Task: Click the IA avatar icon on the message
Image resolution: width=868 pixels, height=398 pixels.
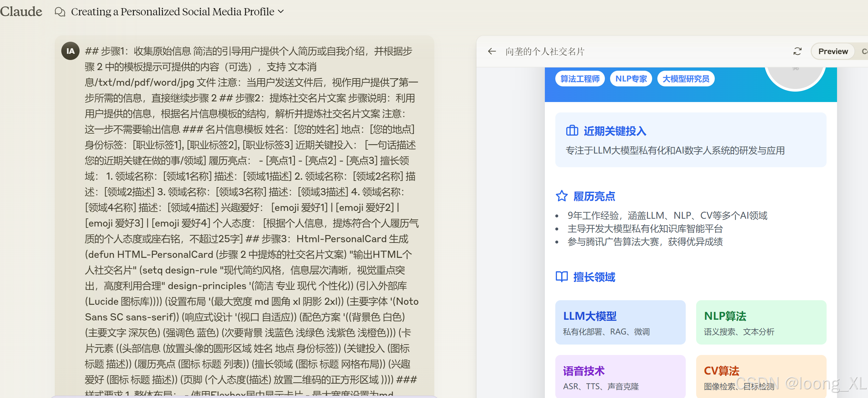Action: pos(70,51)
